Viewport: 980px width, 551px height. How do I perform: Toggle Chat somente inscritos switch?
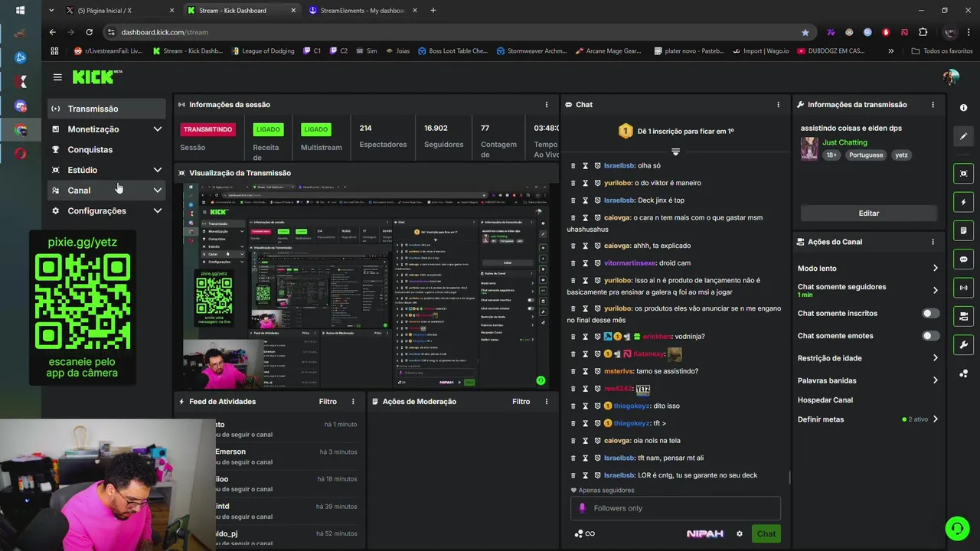[929, 313]
